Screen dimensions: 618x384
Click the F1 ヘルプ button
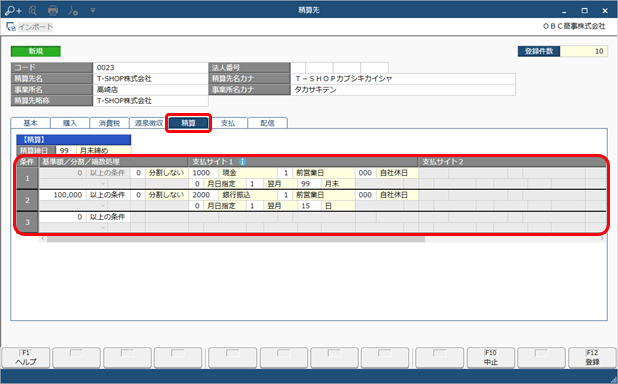click(26, 358)
